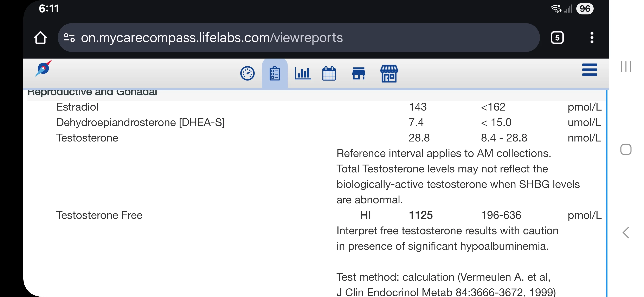
Task: Tap the Android back chevron
Action: (625, 233)
